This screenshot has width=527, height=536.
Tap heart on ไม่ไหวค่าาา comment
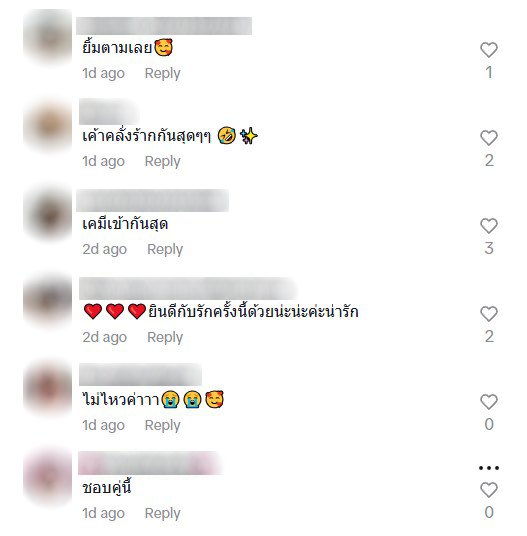pyautogui.click(x=489, y=402)
